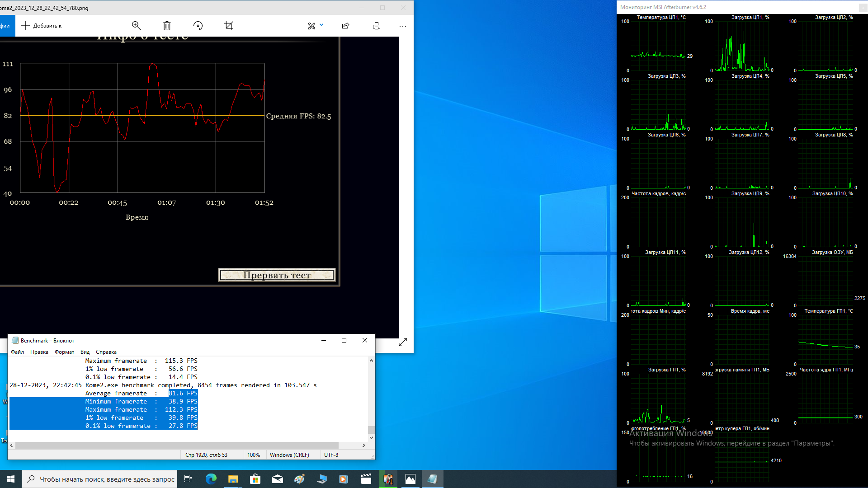Open the Файл menu in Notepad
868x488 pixels.
(18, 352)
